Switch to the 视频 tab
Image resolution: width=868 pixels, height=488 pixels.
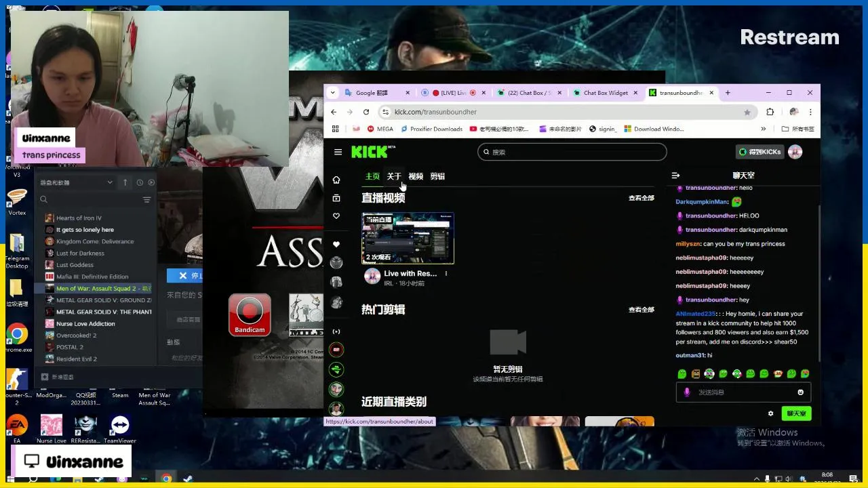(x=416, y=176)
